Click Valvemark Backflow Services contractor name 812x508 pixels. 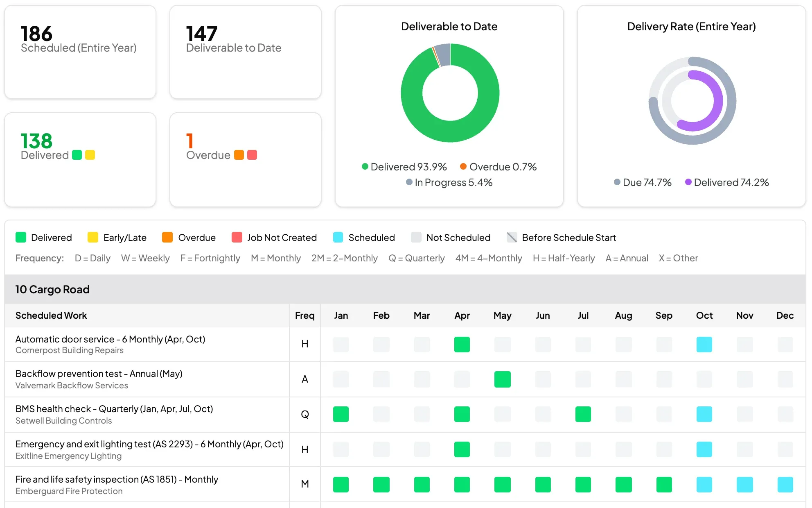click(x=72, y=386)
